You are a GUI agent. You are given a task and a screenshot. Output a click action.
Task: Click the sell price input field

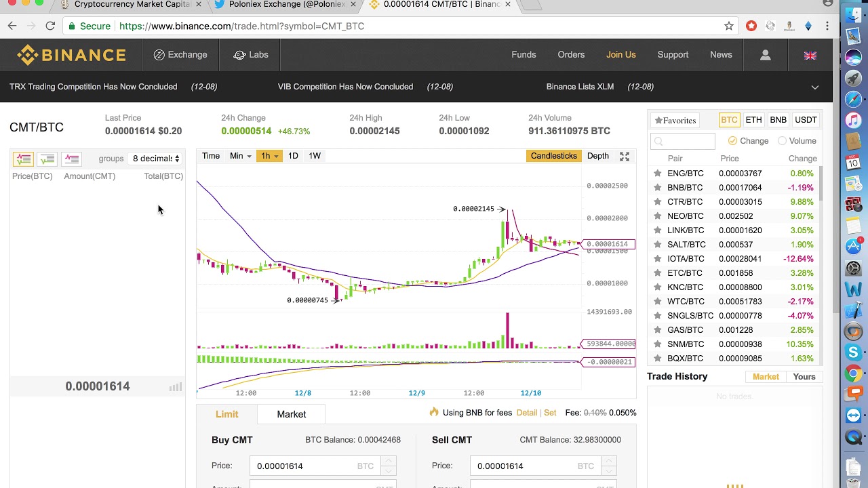coord(536,466)
